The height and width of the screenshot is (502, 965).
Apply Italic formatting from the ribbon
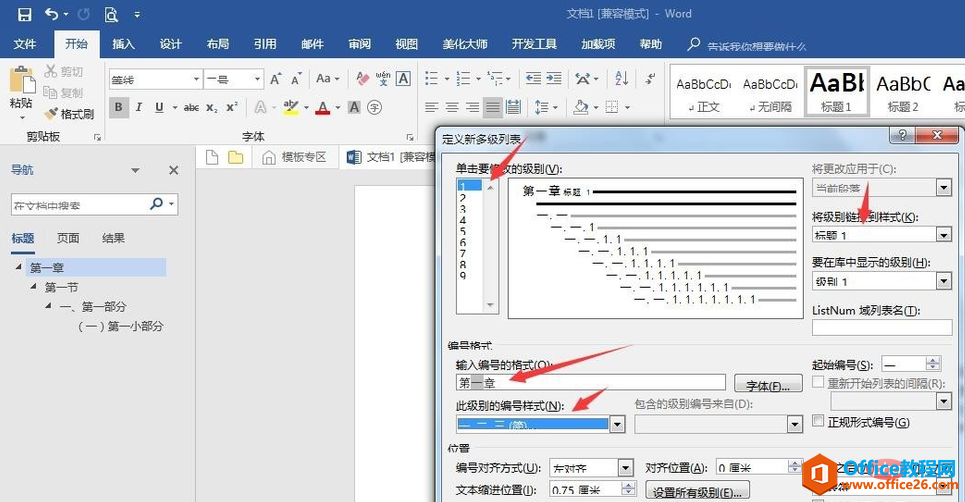point(140,107)
